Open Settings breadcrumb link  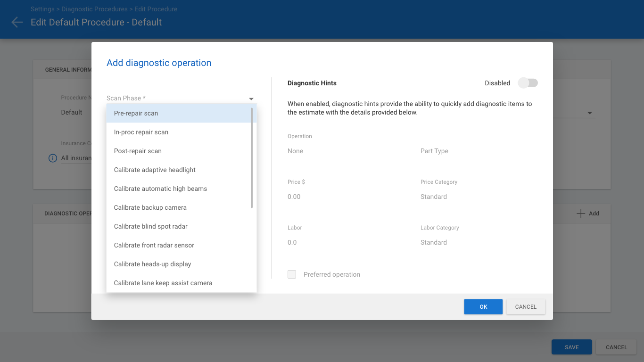42,9
